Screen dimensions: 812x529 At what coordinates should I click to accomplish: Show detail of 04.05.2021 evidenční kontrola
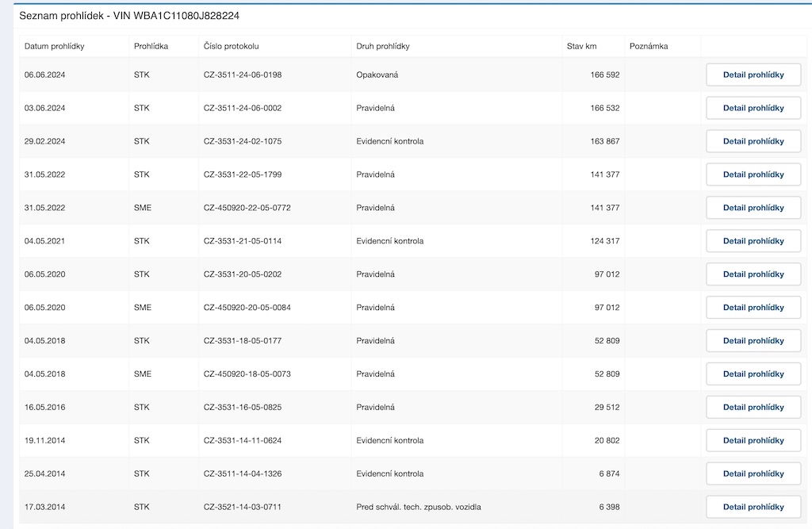(753, 241)
